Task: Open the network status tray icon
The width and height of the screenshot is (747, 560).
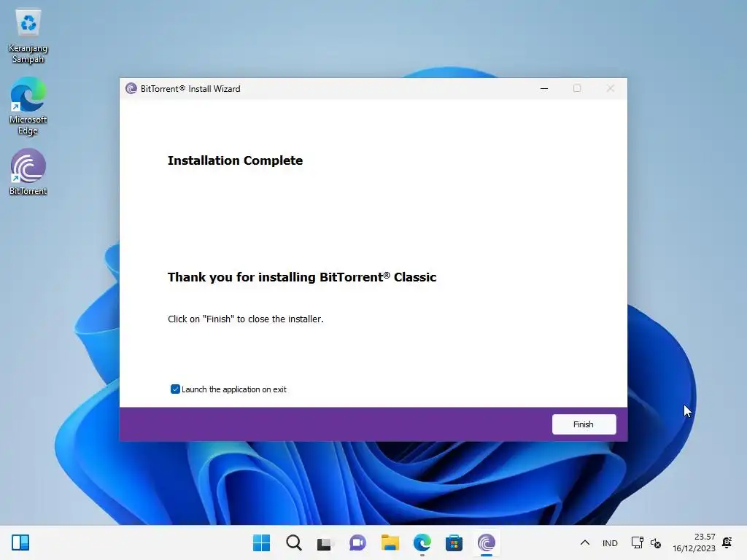Action: (638, 542)
